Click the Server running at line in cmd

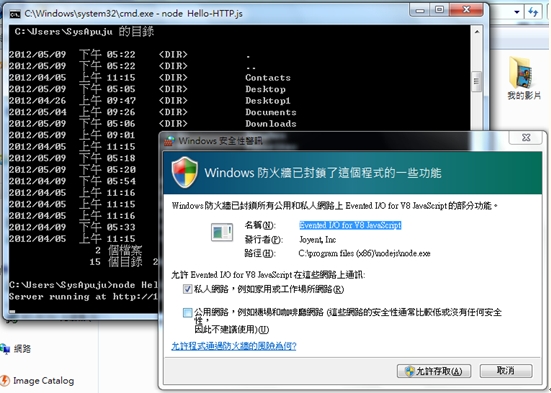click(x=83, y=297)
